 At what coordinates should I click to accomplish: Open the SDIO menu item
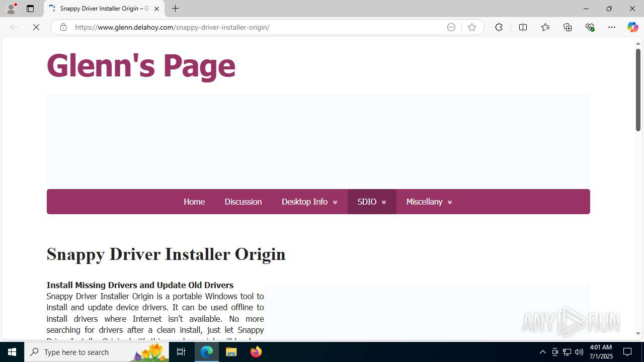(x=367, y=202)
